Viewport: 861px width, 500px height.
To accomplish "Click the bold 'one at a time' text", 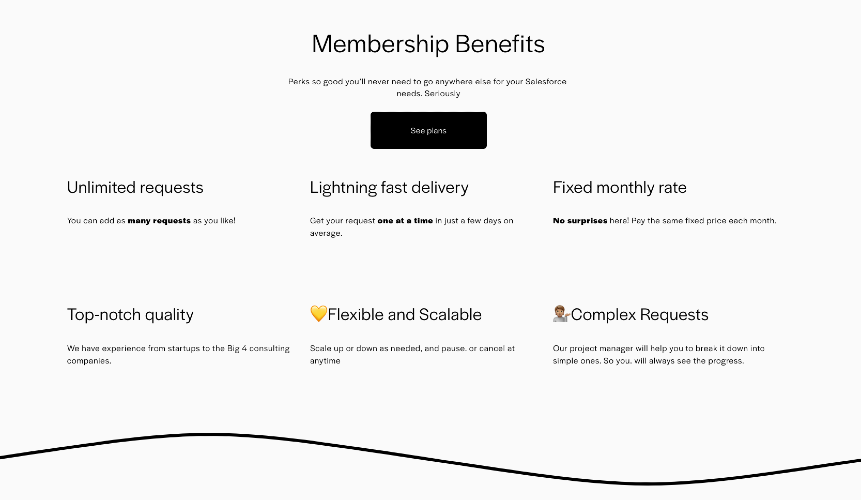I will coord(405,221).
